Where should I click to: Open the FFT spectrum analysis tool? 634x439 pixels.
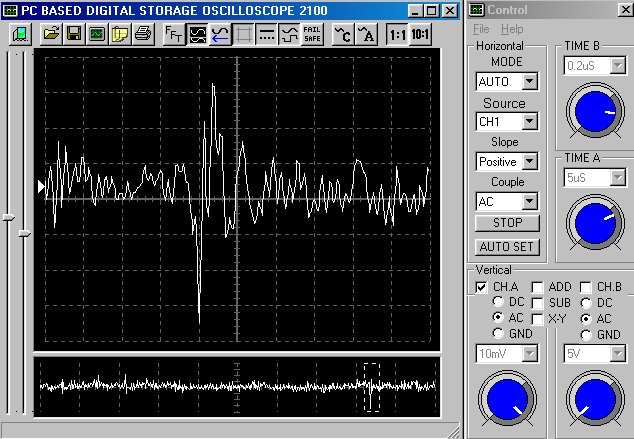pos(173,33)
